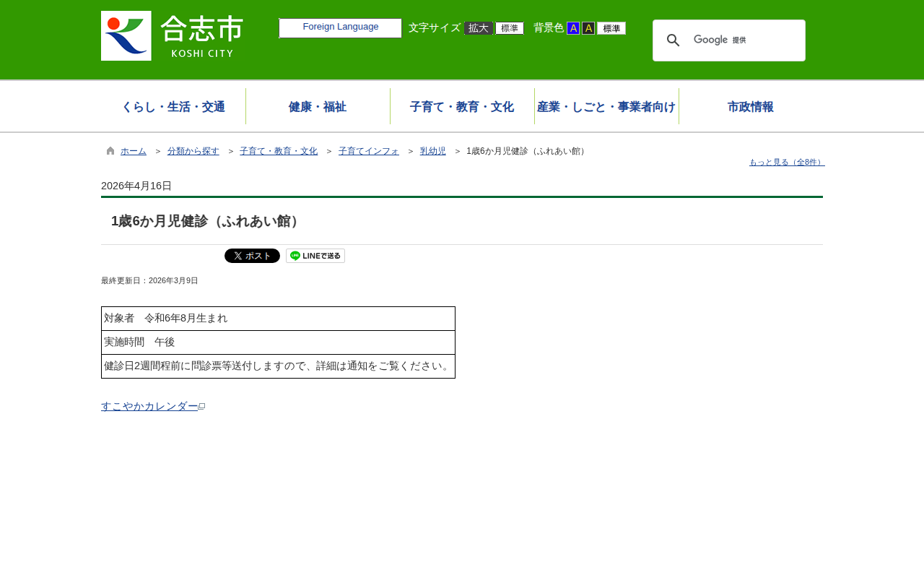The width and height of the screenshot is (924, 578).
Task: Open 子育て・教育・文化 menu
Action: coord(462,107)
